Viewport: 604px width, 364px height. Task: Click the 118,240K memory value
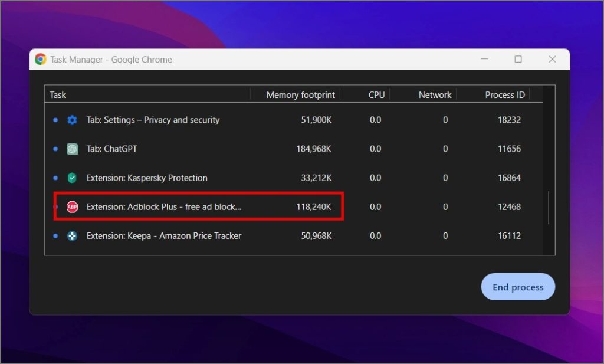tap(314, 207)
